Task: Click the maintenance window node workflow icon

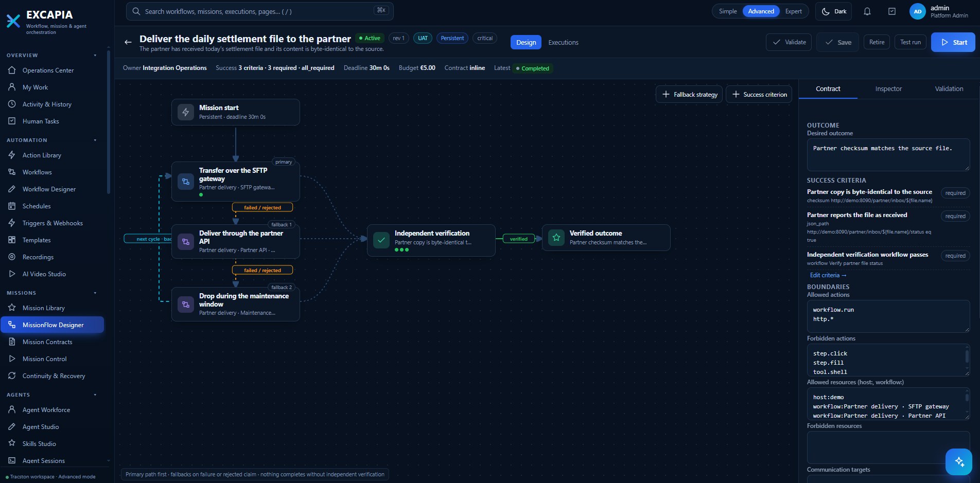Action: [186, 305]
